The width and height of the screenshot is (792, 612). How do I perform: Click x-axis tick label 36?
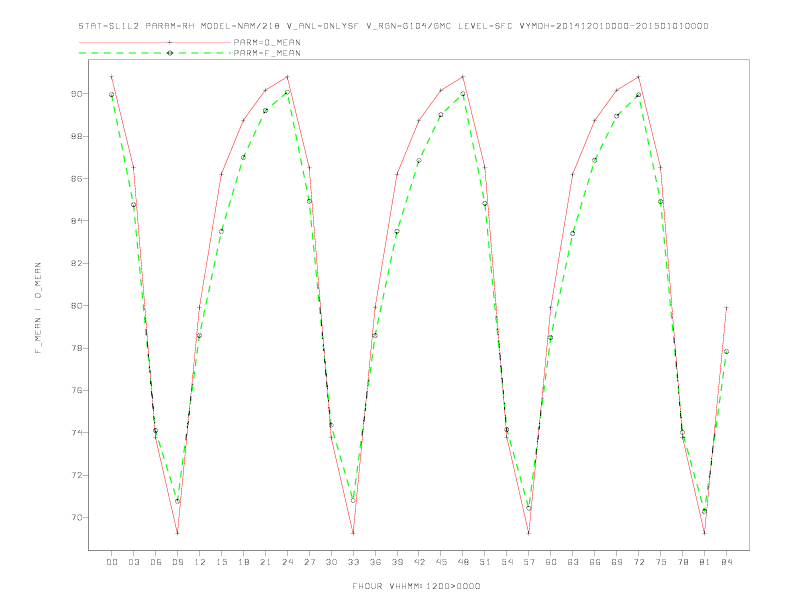pos(375,562)
